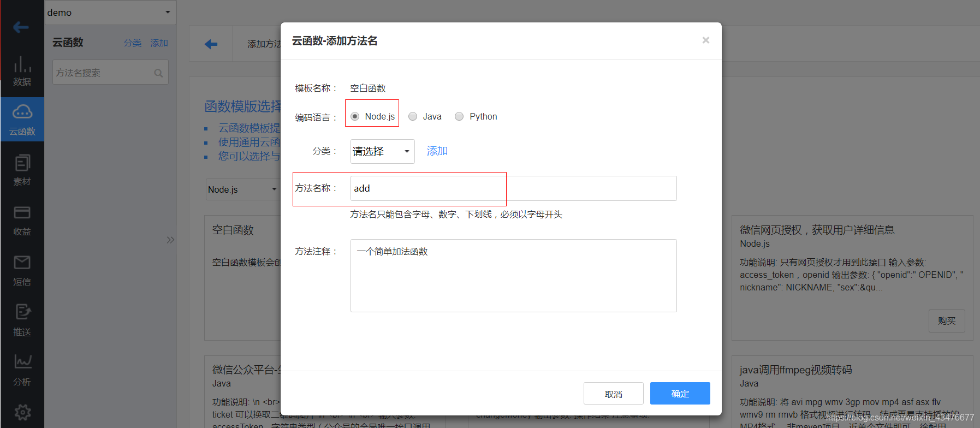Open settings gear at sidebar bottom

[22, 412]
